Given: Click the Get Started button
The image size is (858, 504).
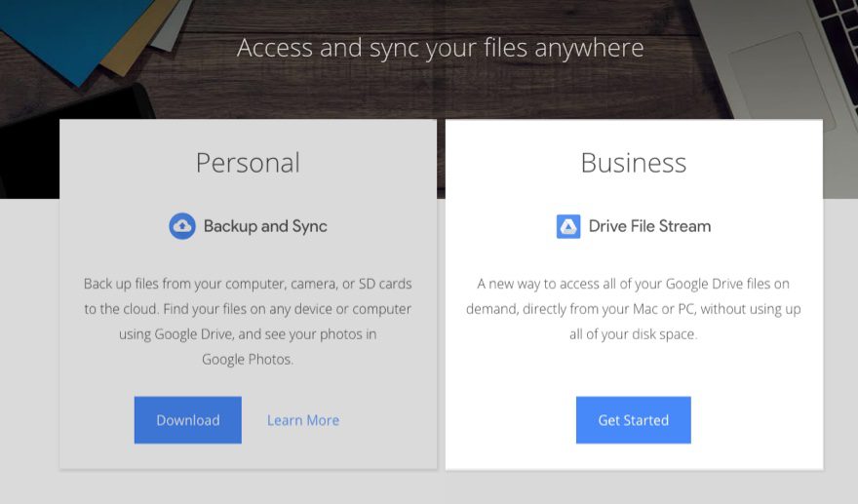Looking at the screenshot, I should (633, 420).
